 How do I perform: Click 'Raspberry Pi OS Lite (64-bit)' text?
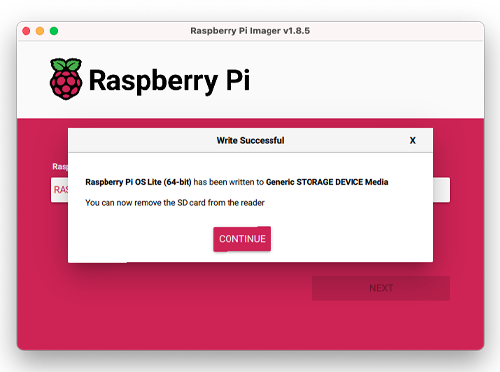(x=138, y=182)
